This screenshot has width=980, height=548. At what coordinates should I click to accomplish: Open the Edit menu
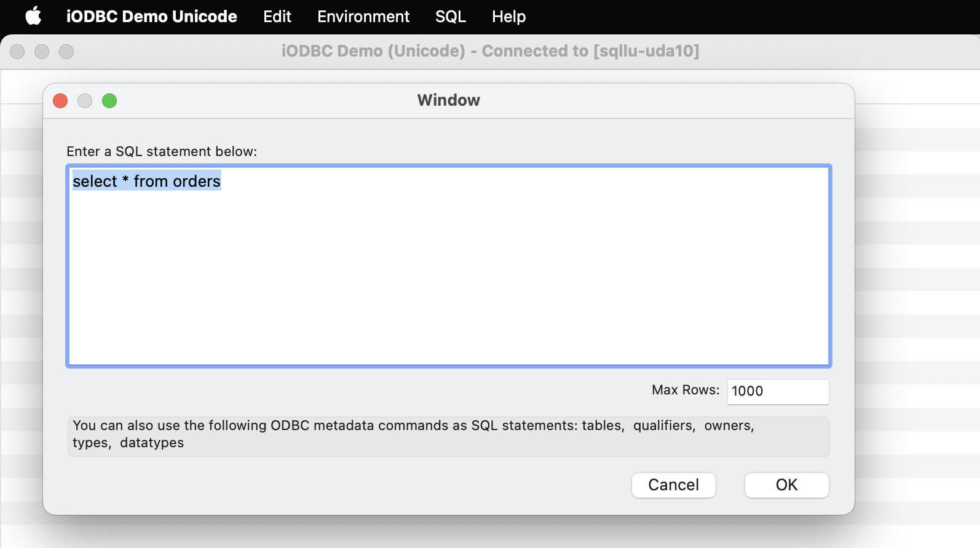point(277,17)
